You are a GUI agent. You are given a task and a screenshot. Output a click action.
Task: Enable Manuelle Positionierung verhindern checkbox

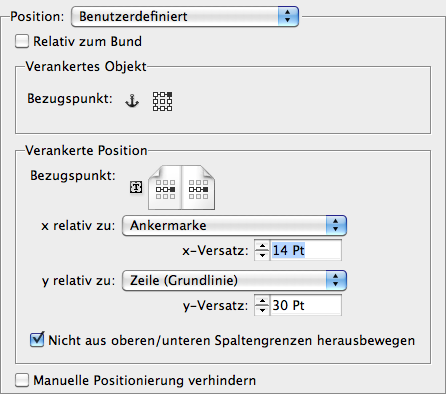pyautogui.click(x=22, y=380)
